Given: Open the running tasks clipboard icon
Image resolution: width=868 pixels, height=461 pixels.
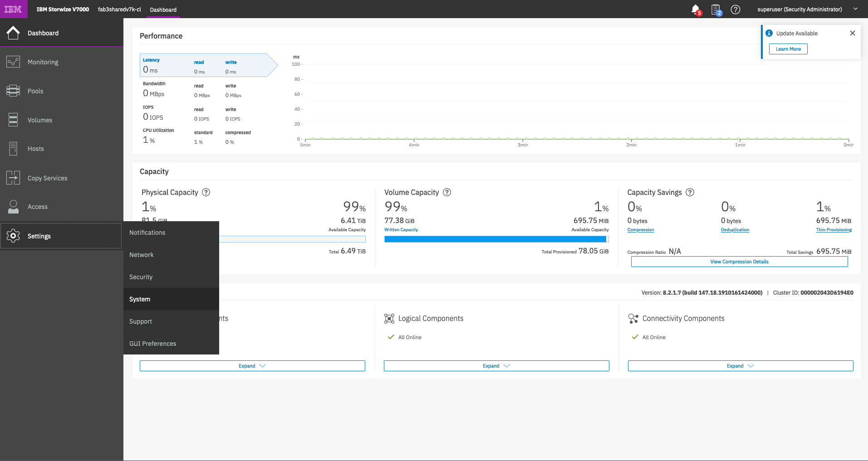Looking at the screenshot, I should 716,9.
